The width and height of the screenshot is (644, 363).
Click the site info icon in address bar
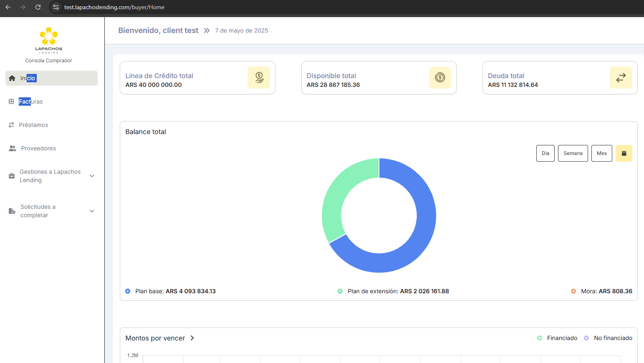pyautogui.click(x=56, y=7)
